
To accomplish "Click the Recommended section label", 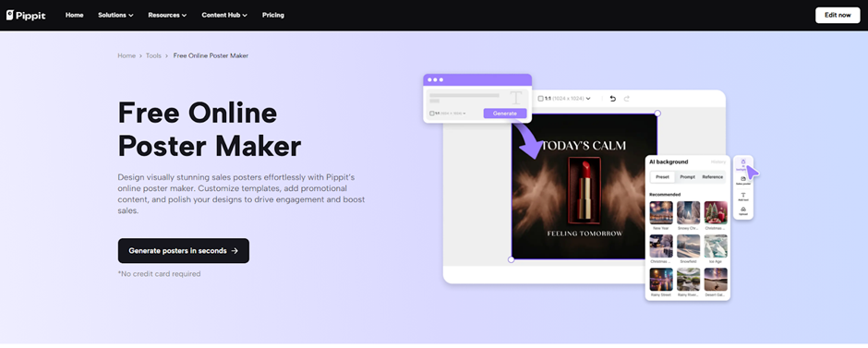I will point(665,194).
